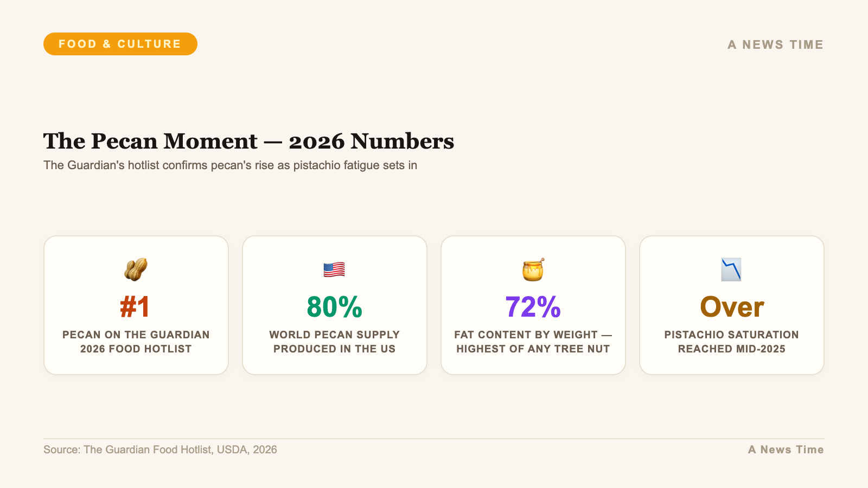Click the A NEWS TIME header logo

click(x=775, y=44)
